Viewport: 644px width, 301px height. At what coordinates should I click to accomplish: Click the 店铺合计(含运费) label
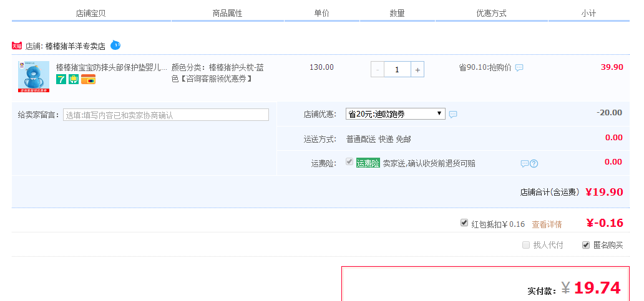pyautogui.click(x=550, y=193)
